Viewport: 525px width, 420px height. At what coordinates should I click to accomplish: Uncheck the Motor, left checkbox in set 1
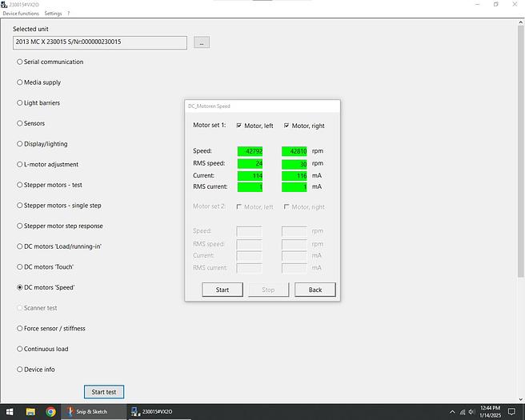pos(238,126)
